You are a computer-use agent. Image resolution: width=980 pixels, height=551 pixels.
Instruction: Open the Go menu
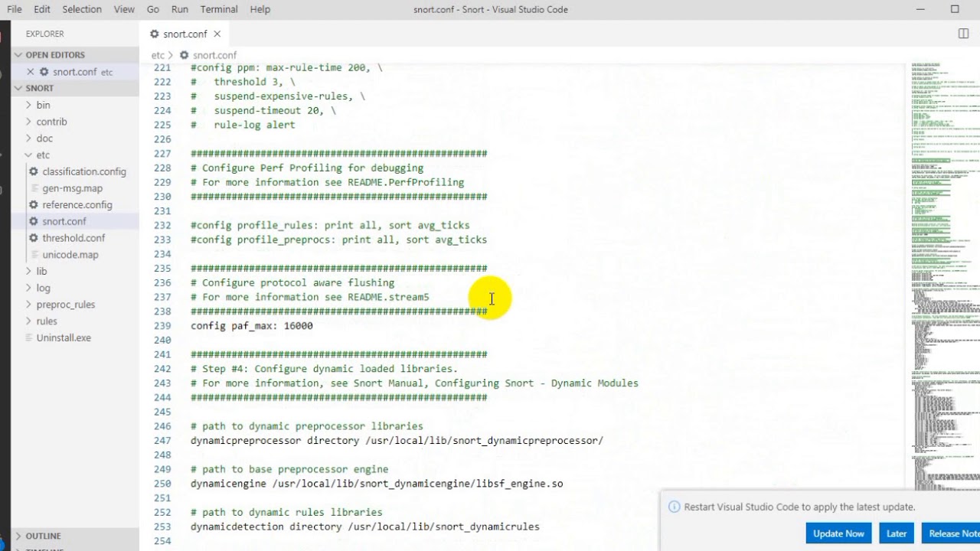pos(153,9)
